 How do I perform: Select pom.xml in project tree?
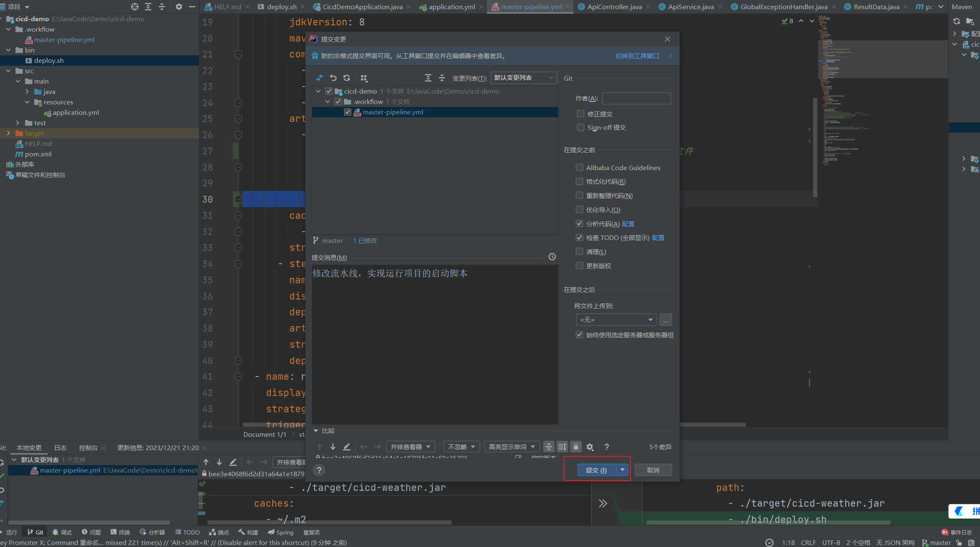tap(38, 154)
